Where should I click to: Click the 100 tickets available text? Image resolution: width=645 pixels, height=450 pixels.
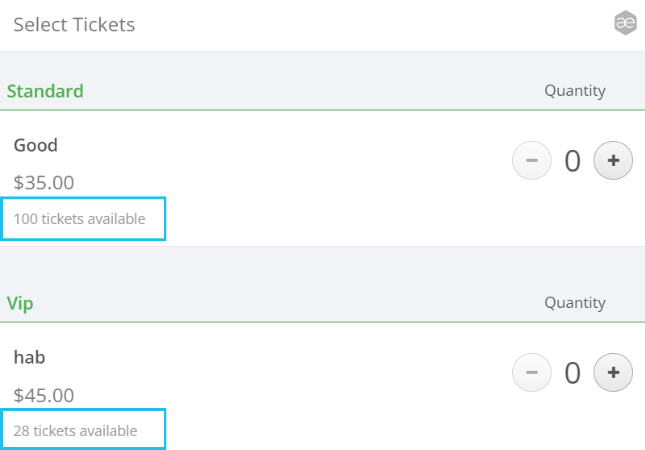tap(80, 219)
